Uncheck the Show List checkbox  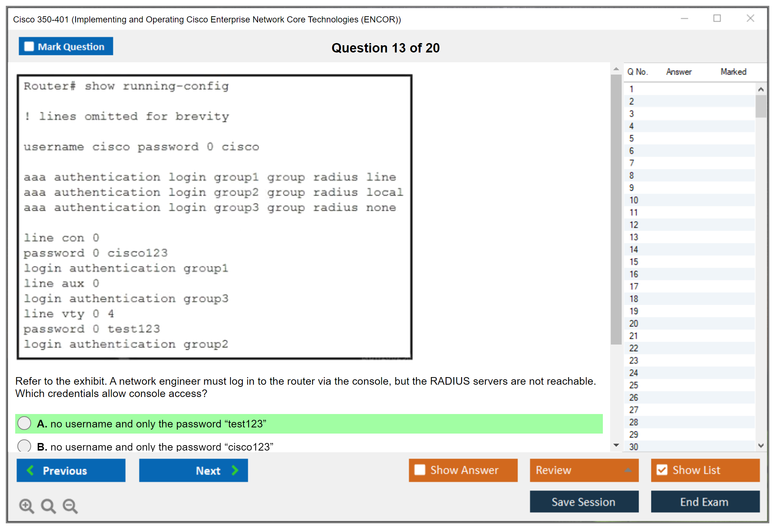point(662,470)
